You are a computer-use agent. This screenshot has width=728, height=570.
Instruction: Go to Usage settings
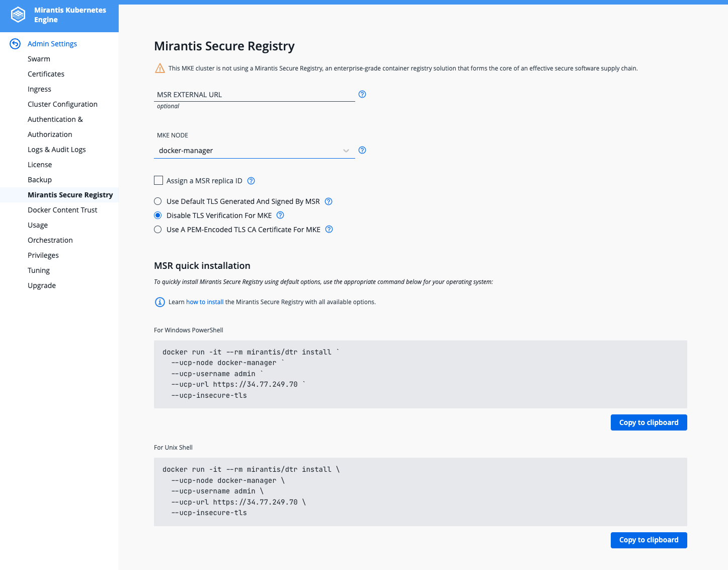point(38,225)
